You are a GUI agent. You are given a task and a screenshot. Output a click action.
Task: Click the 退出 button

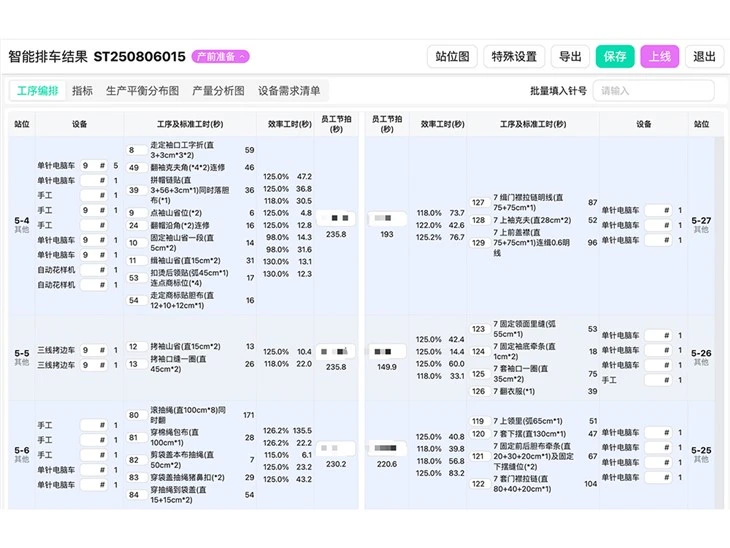704,57
